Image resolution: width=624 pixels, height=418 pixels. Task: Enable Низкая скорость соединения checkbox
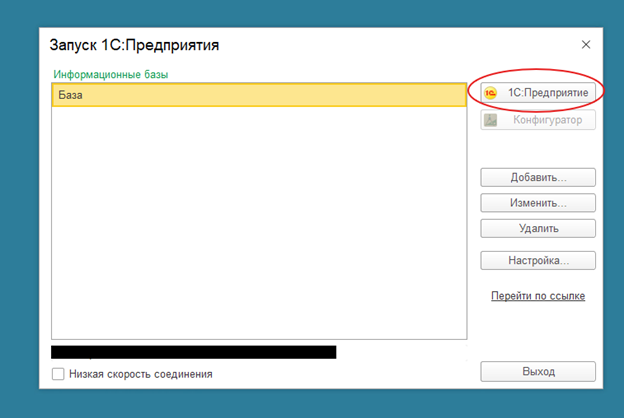coord(58,374)
